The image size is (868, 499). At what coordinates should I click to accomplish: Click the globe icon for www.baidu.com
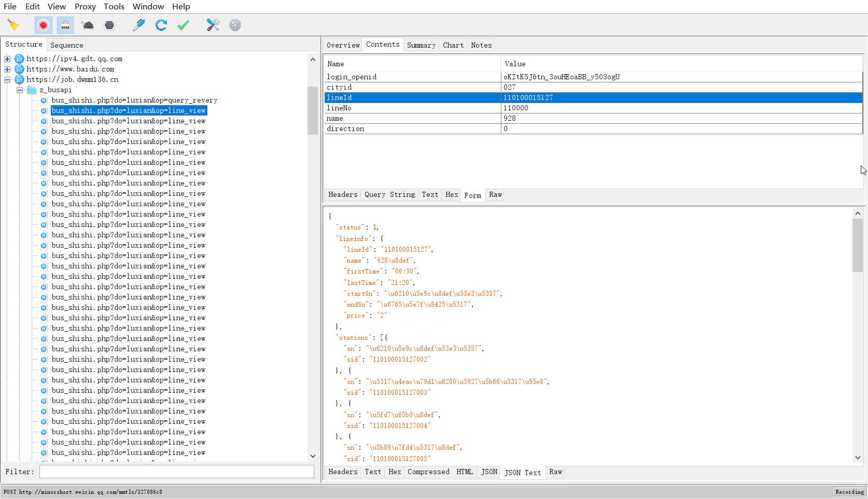tap(19, 69)
